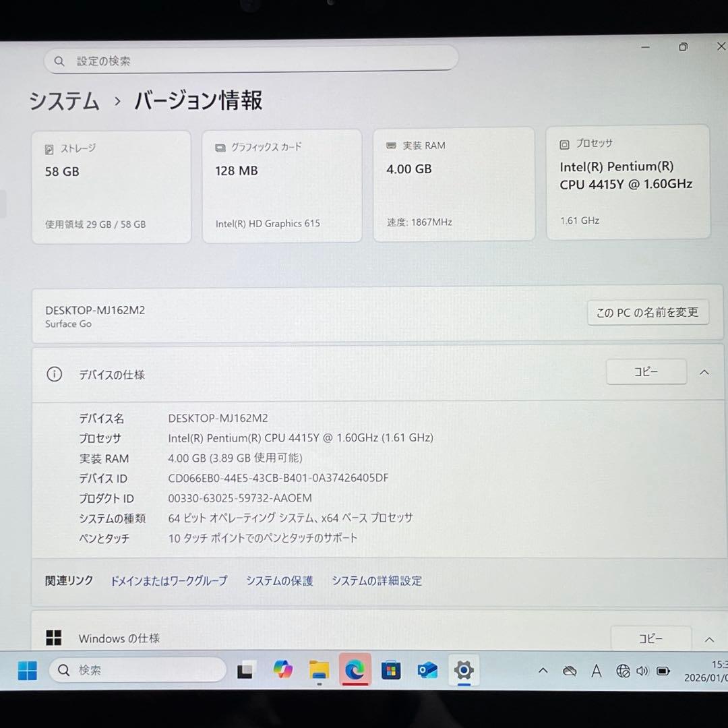Click the info icon next to デバイスの仕様
Viewport: 728px width, 728px height.
coord(55,373)
